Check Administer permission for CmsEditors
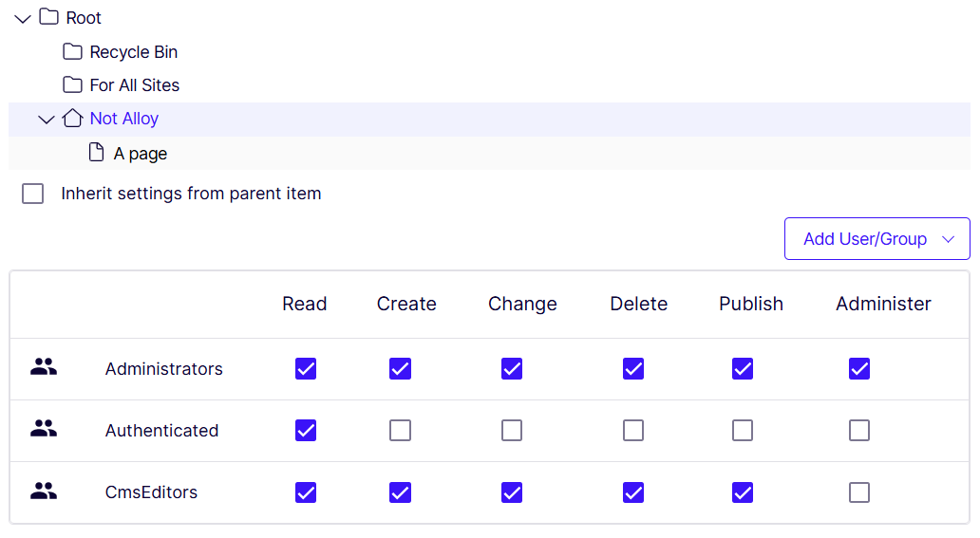980x538 pixels. click(x=859, y=492)
